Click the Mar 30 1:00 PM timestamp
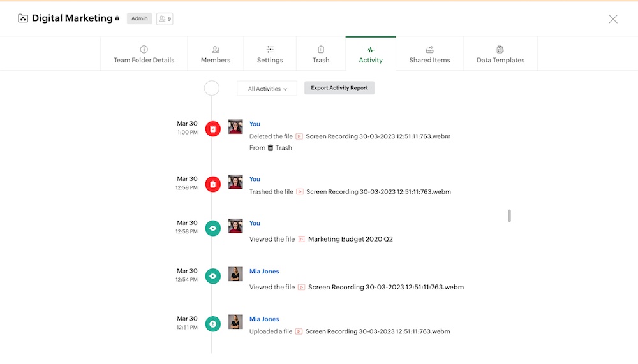Viewport: 638px width, 364px height. click(187, 127)
